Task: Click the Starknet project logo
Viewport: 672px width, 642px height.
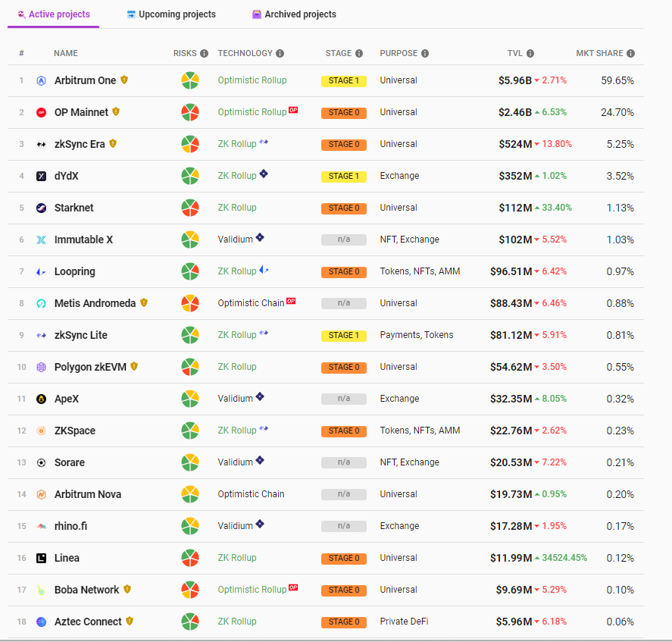Action: tap(41, 208)
